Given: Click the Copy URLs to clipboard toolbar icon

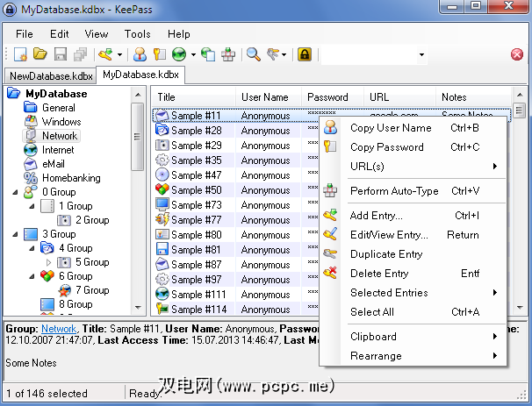Looking at the screenshot, I should 208,54.
